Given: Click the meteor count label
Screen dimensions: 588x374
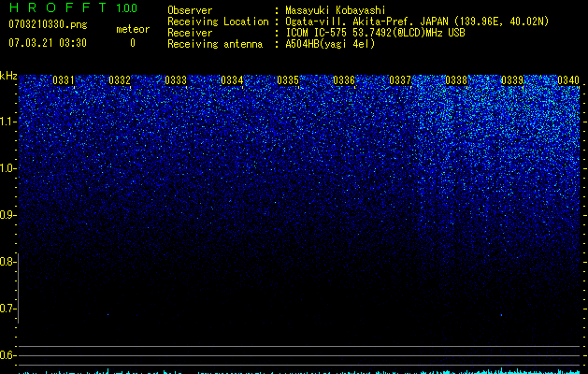Looking at the screenshot, I should point(133,29).
